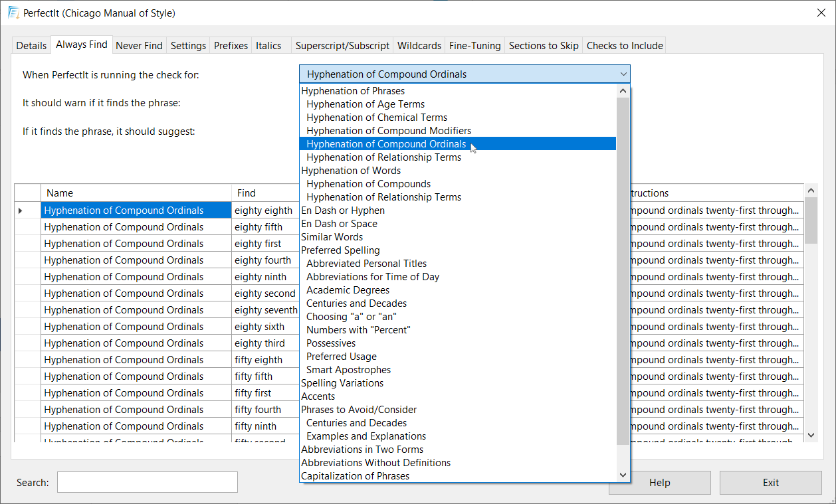The image size is (836, 504).
Task: Type in the Search input field
Action: tap(147, 483)
